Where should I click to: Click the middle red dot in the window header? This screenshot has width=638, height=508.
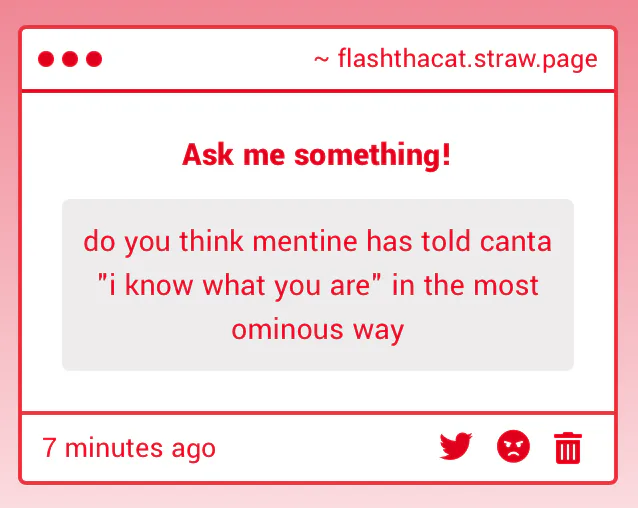pos(70,59)
